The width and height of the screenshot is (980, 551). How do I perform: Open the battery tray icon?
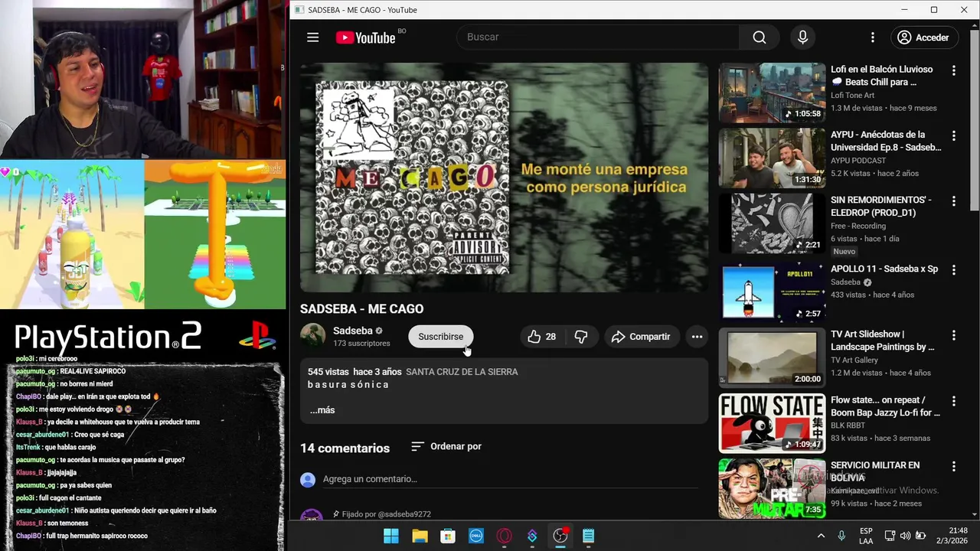[x=921, y=536]
